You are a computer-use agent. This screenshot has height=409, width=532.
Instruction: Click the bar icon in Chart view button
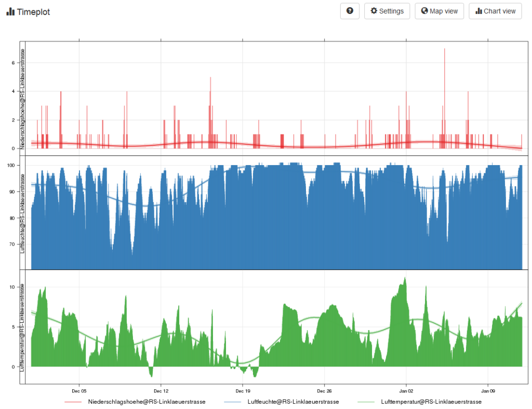pyautogui.click(x=478, y=11)
